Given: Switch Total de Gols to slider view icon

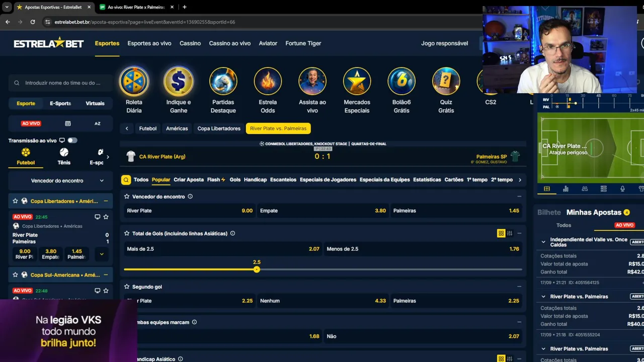Looking at the screenshot, I should click(x=510, y=233).
